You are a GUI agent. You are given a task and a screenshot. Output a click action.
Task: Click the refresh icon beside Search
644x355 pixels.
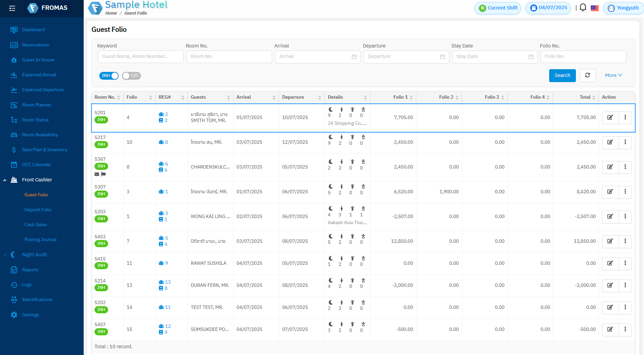(x=587, y=75)
